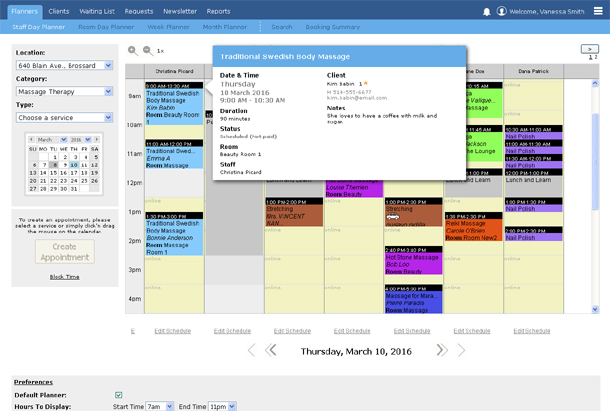The height and width of the screenshot is (411, 610).
Task: Open the Requests tab
Action: (x=139, y=12)
